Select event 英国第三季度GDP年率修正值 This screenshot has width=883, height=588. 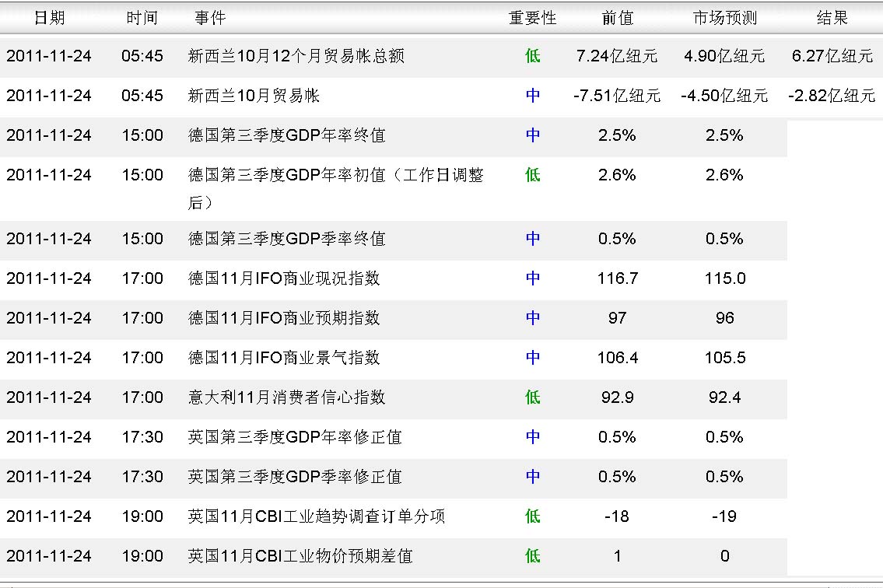[x=295, y=436]
